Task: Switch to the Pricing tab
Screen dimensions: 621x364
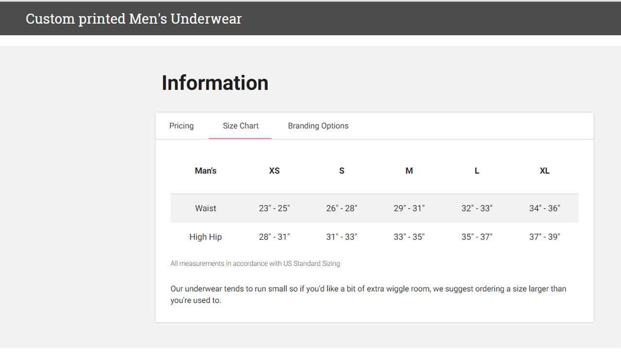Action: pos(181,126)
